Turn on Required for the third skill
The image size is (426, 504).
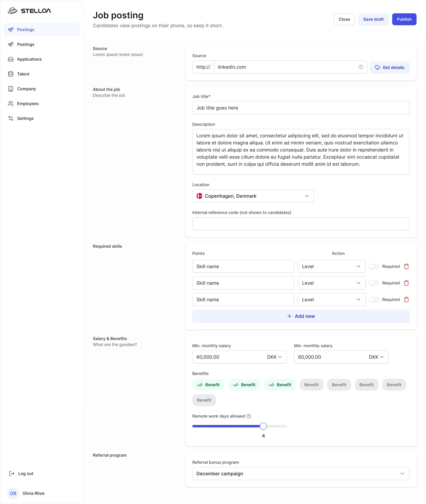[x=375, y=299]
